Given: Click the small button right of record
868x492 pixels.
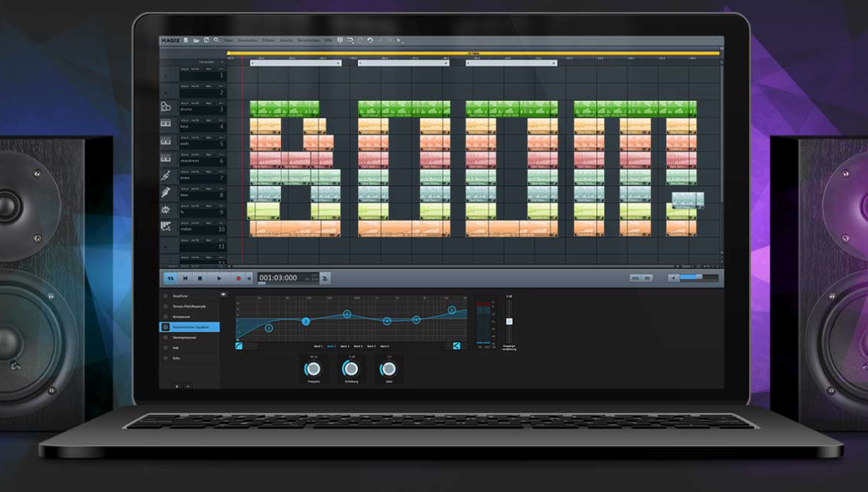Looking at the screenshot, I should tap(249, 278).
